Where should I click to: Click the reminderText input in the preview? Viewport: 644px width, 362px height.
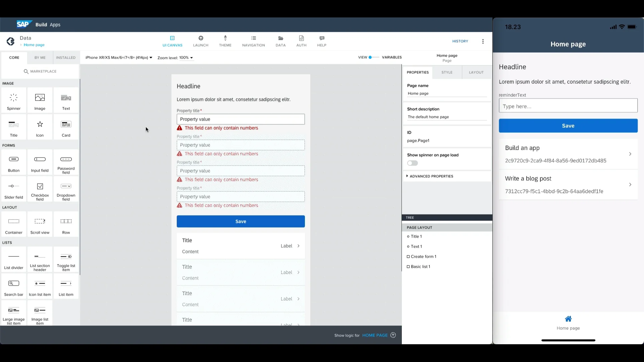(568, 106)
